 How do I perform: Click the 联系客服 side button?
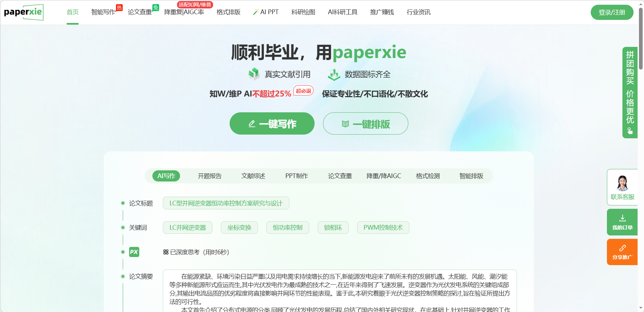click(622, 187)
